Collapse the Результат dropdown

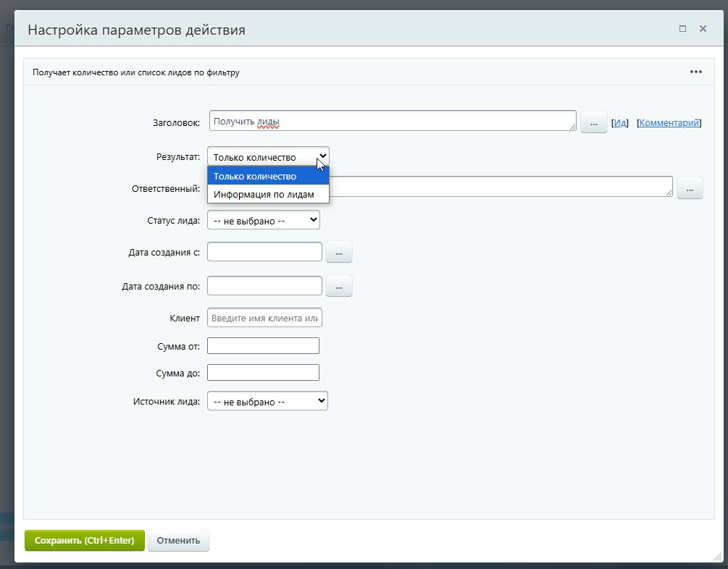(x=268, y=157)
